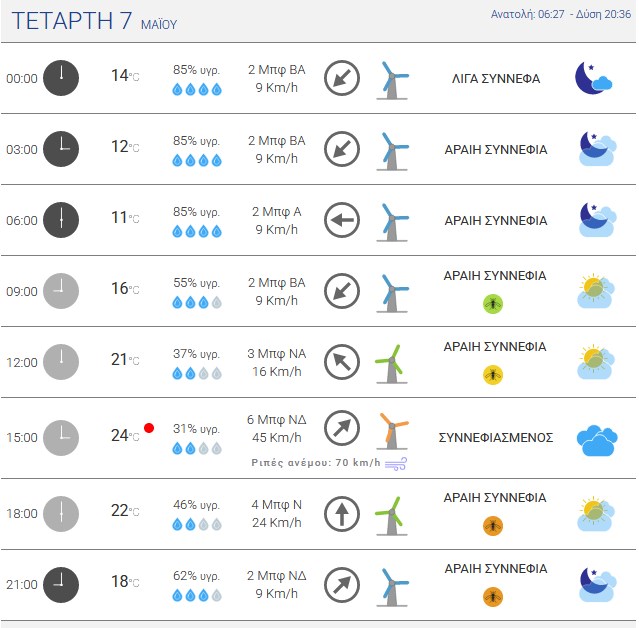The image size is (639, 628).
Task: Click the 00:00 dark clock icon
Action: coord(61,78)
